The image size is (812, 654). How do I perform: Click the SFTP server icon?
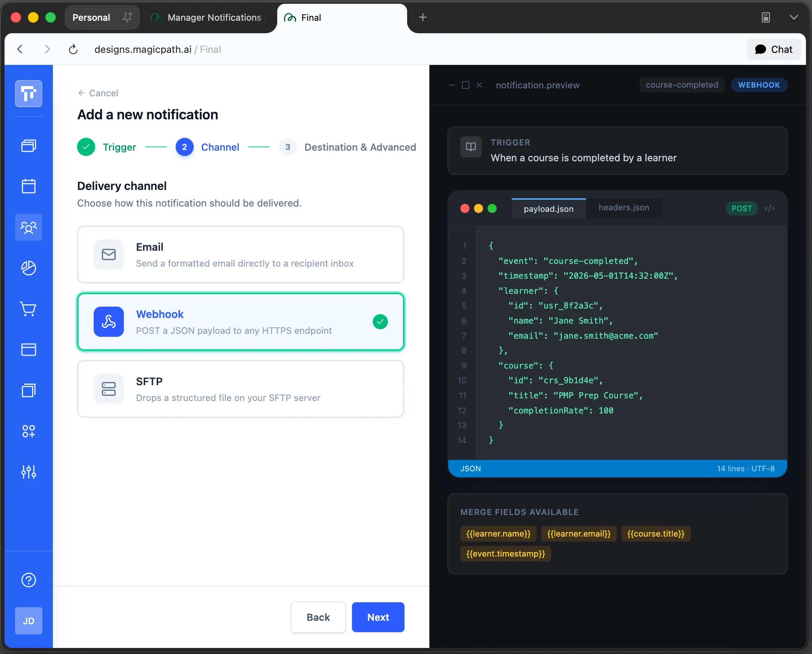(109, 389)
